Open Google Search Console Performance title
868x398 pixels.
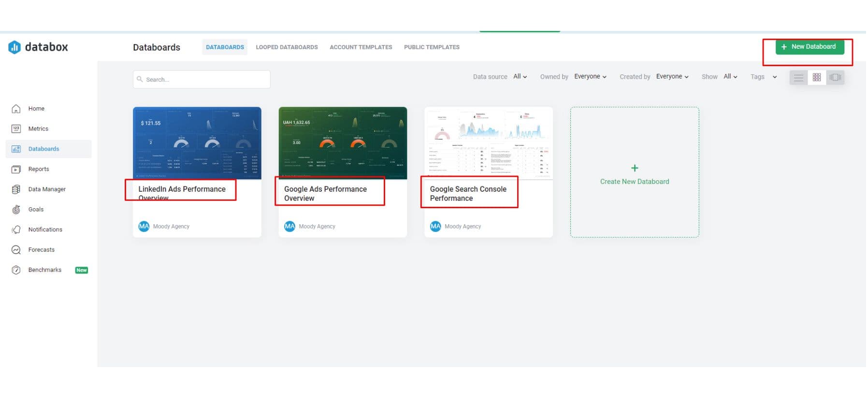[468, 194]
